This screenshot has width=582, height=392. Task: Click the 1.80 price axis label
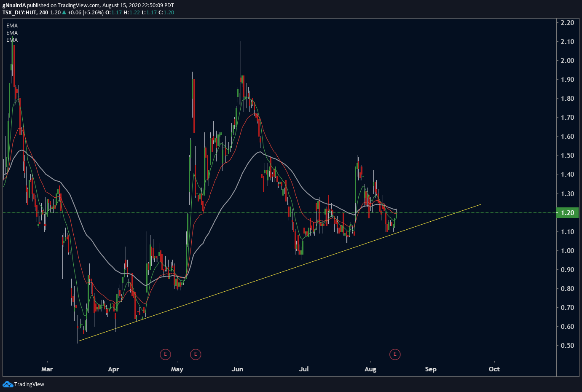click(567, 98)
